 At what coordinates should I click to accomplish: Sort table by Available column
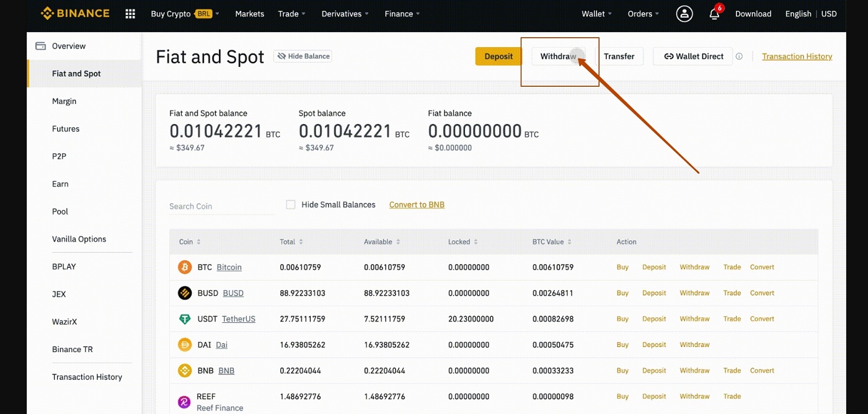382,242
